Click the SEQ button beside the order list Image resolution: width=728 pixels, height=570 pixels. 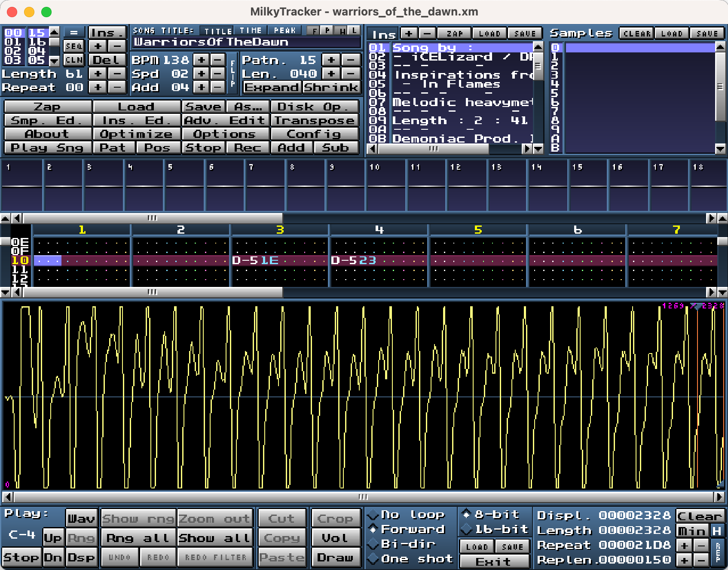[74, 46]
